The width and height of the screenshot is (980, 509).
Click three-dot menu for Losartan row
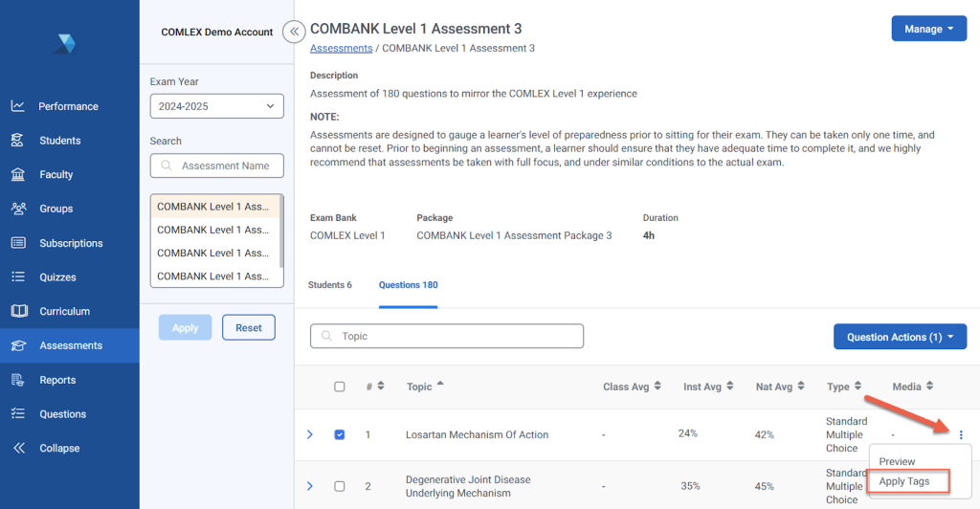[x=961, y=435]
